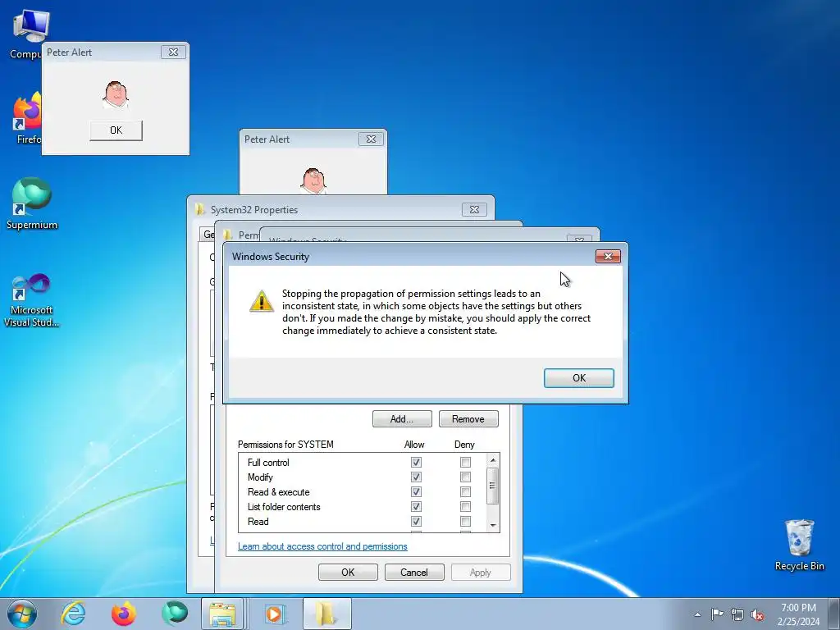Toggle Deny for Read & execute
Screen dimensions: 840x630
pyautogui.click(x=465, y=492)
